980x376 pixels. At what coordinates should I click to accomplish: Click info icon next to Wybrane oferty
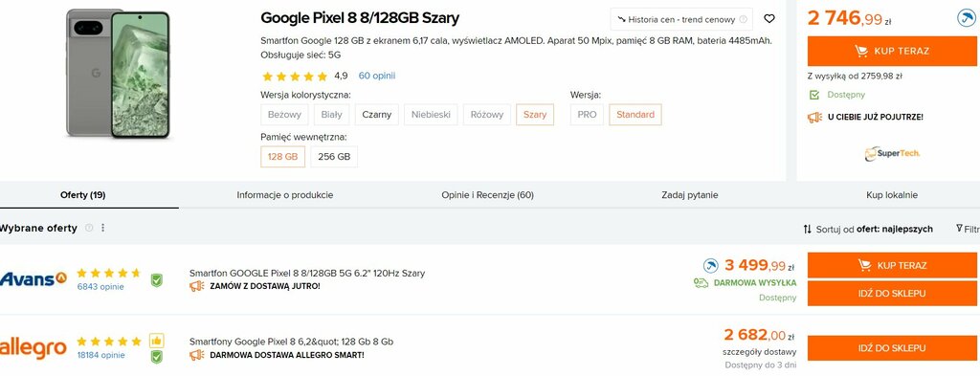tap(89, 228)
